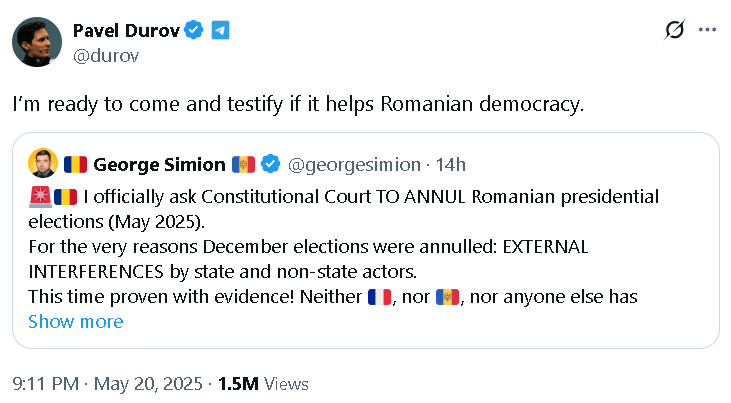This screenshot has height=403, width=731.
Task: Open the 9:11 PM May 20, 2025 timestamp
Action: pyautogui.click(x=108, y=383)
